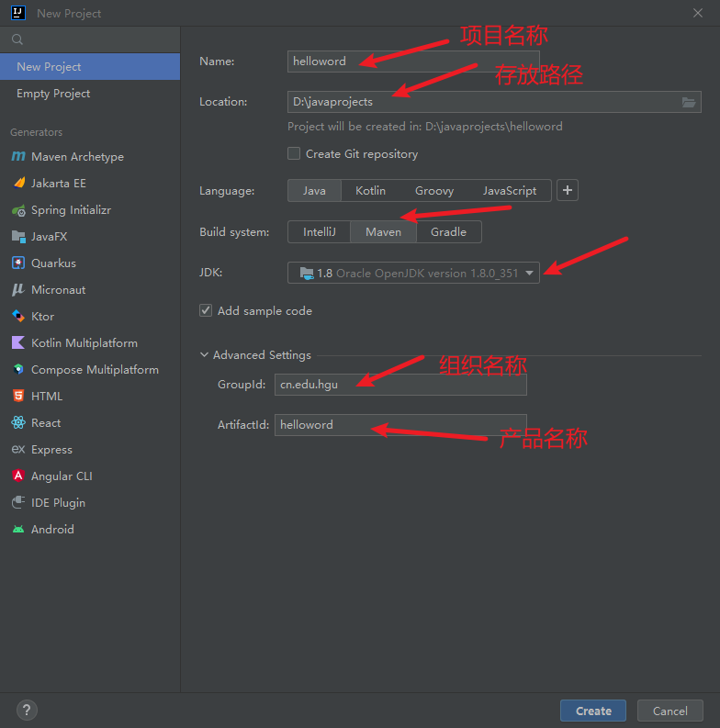
Task: Click the Create button
Action: (x=593, y=711)
